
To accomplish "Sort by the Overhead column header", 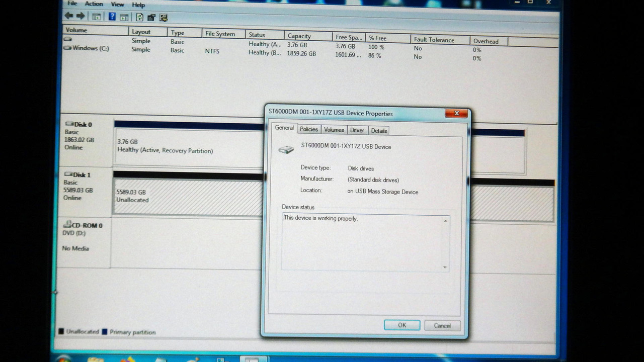I will pos(489,41).
